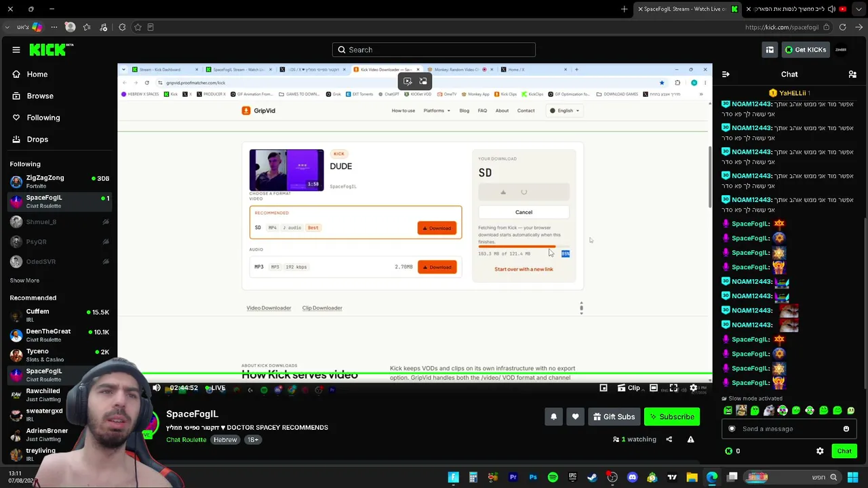Open Cuffem recommended channel

tap(59, 315)
